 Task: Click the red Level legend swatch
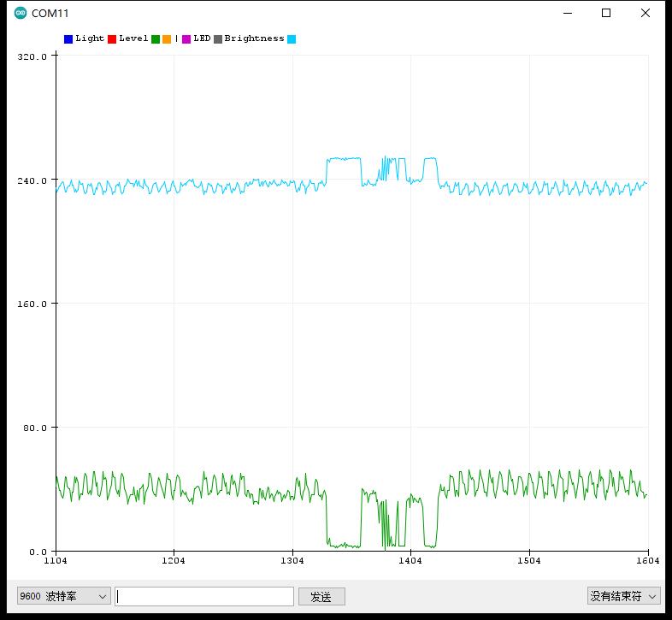(112, 39)
